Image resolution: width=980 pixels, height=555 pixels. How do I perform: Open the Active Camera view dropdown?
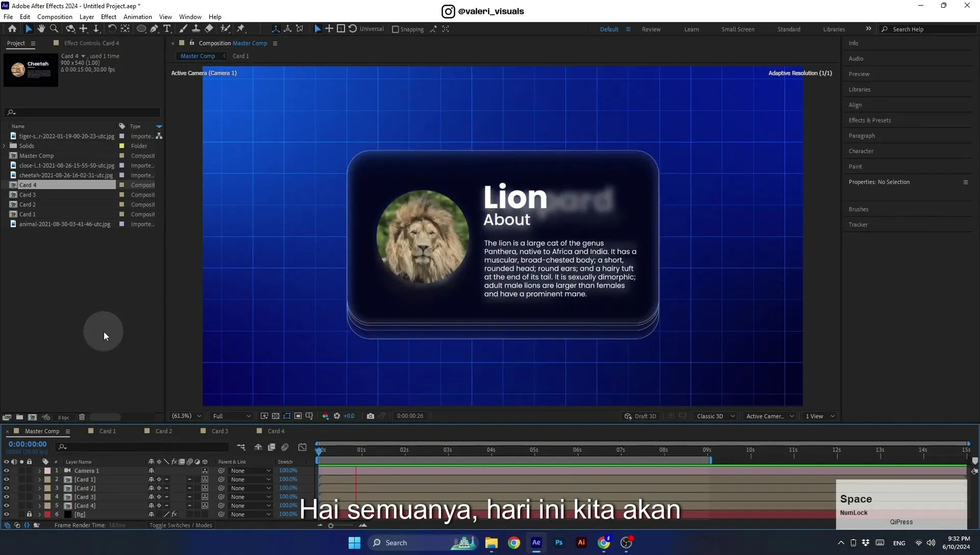pos(770,416)
